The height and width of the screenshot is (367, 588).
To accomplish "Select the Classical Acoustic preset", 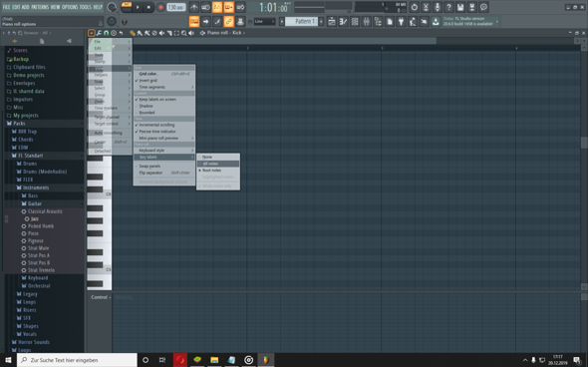I will (x=45, y=211).
